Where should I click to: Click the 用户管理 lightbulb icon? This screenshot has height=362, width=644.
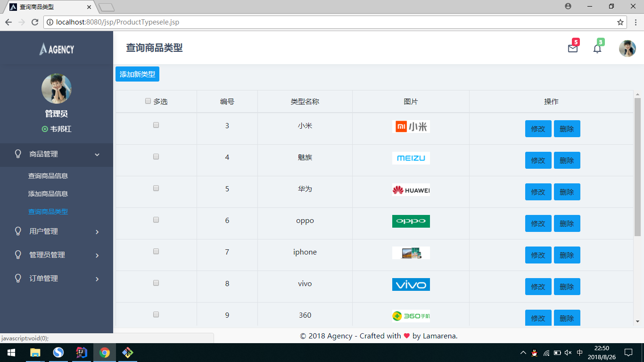[18, 231]
